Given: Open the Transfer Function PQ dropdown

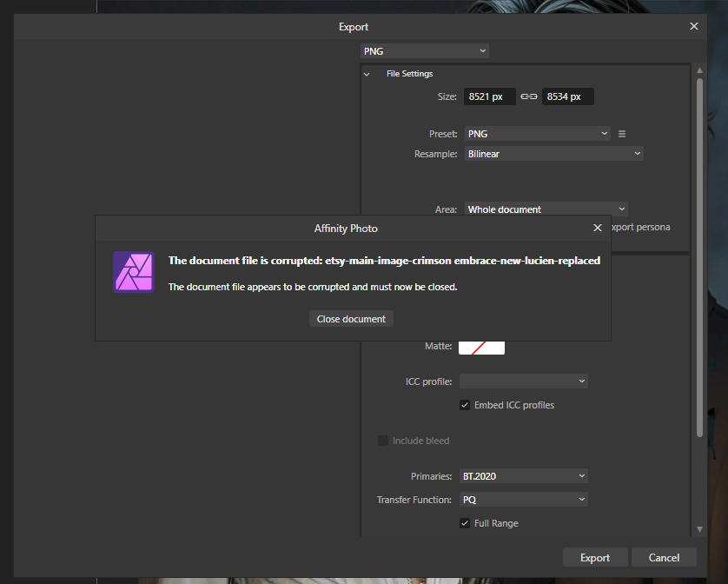Looking at the screenshot, I should click(x=524, y=500).
